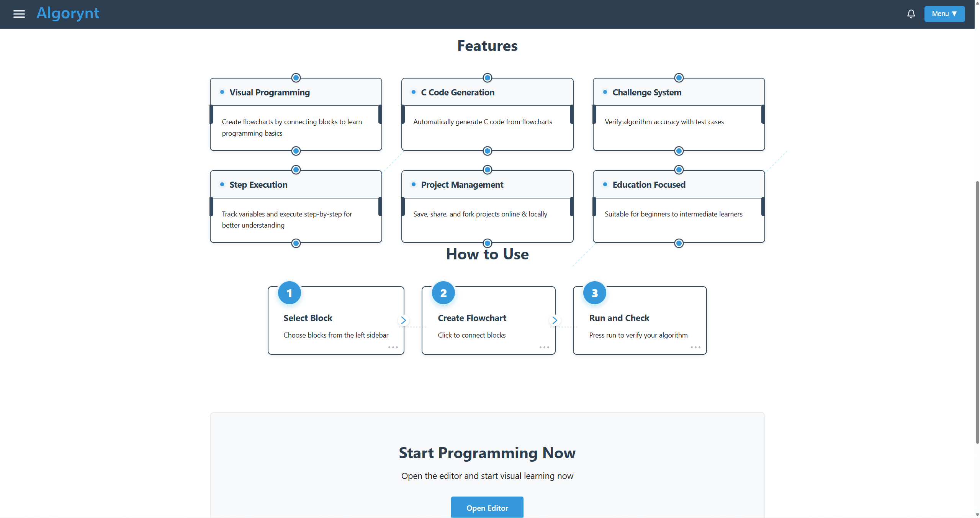Click the step 2 number badge
The height and width of the screenshot is (518, 980).
coord(443,293)
